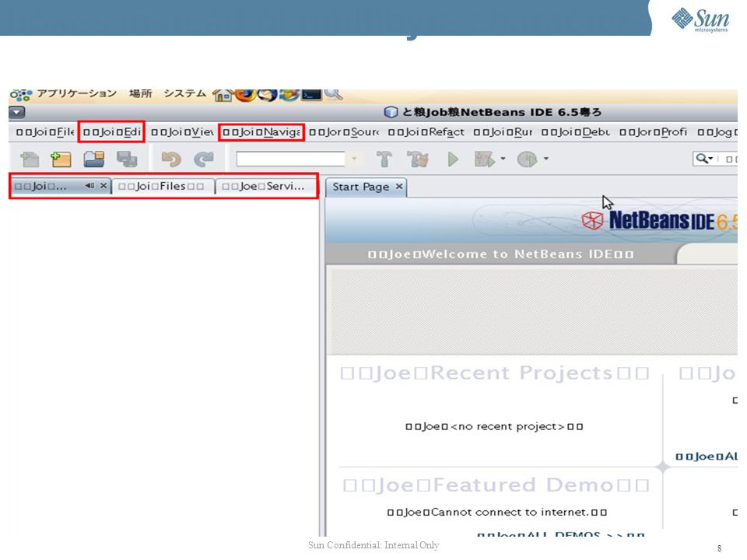Click the Redo arrow icon
The image size is (747, 560).
point(203,159)
